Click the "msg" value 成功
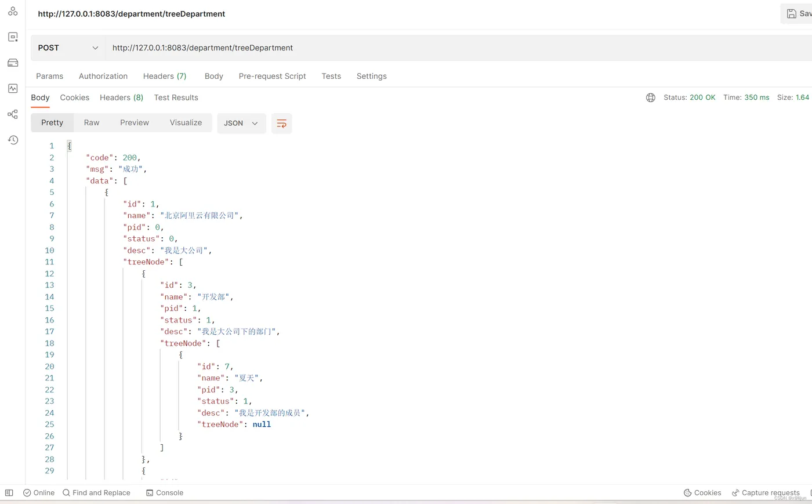Viewport: 812px width, 504px height. pyautogui.click(x=130, y=169)
